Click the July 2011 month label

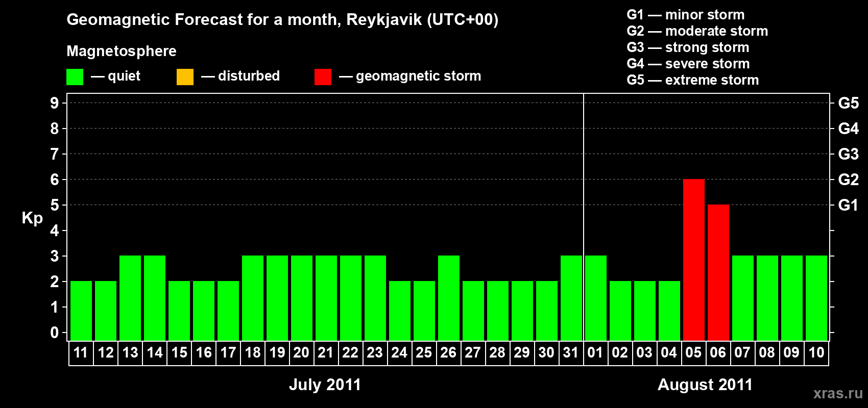click(x=325, y=385)
